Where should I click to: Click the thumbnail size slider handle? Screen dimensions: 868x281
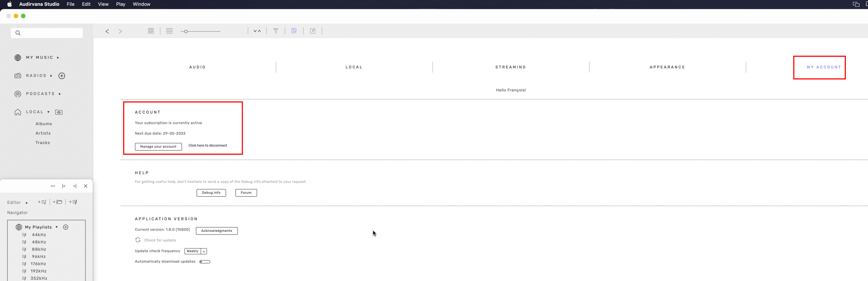tap(186, 31)
